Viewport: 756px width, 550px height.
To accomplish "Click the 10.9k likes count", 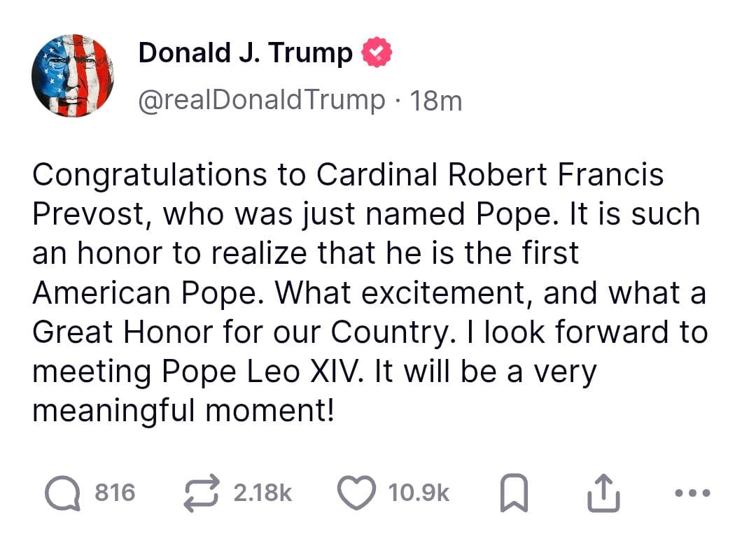I will tap(419, 493).
